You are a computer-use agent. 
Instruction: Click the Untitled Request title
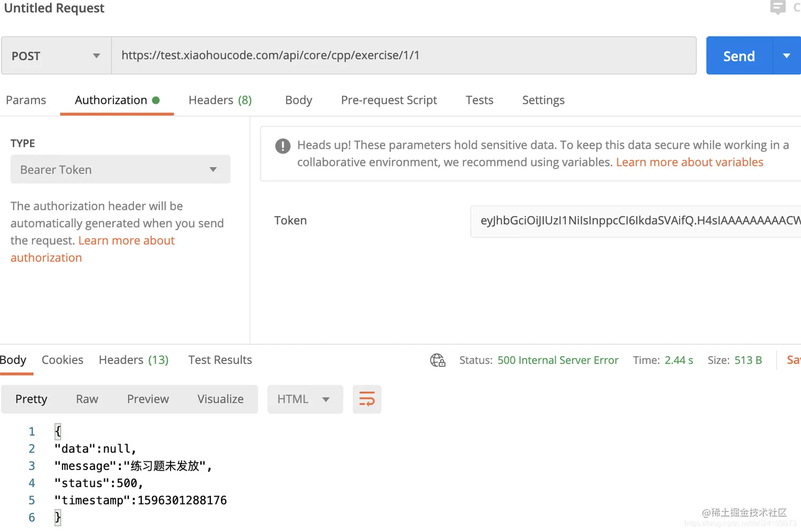click(x=54, y=8)
